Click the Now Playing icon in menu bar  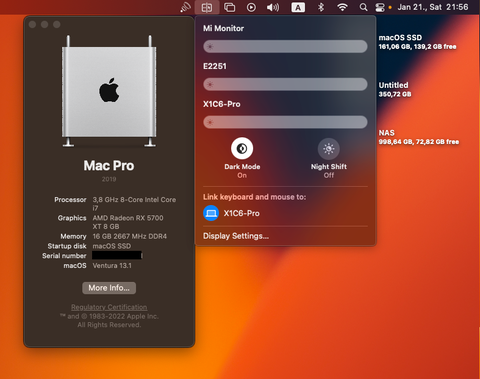pyautogui.click(x=251, y=7)
